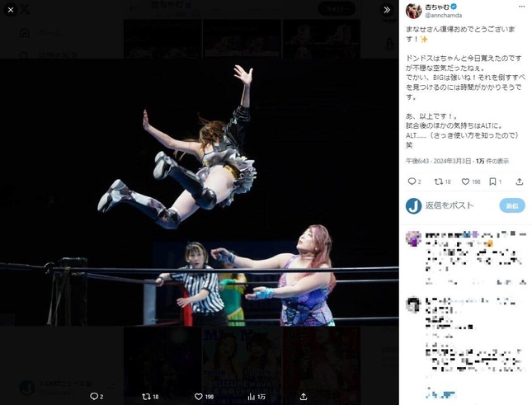
Task: Like the post with the heart icon in the side panel
Action: (x=465, y=181)
